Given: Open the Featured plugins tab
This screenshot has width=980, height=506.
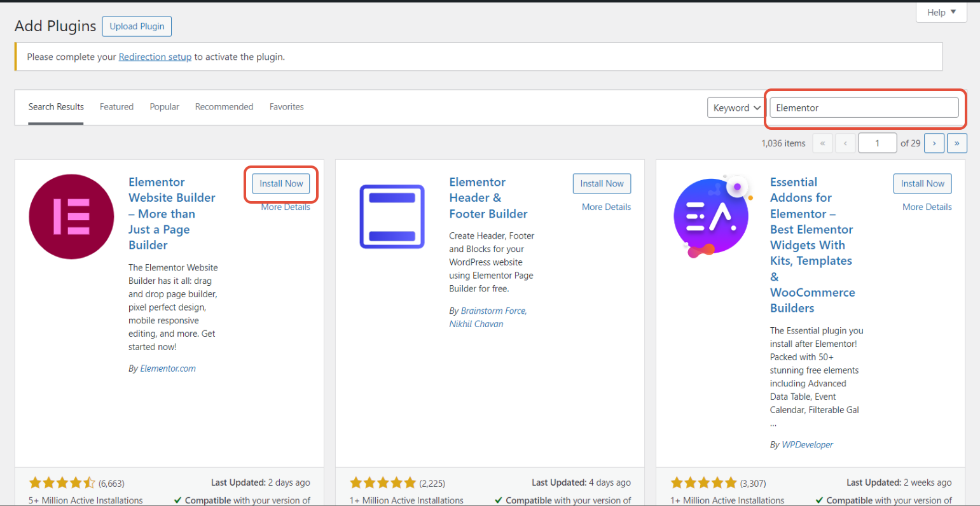Looking at the screenshot, I should click(x=116, y=107).
